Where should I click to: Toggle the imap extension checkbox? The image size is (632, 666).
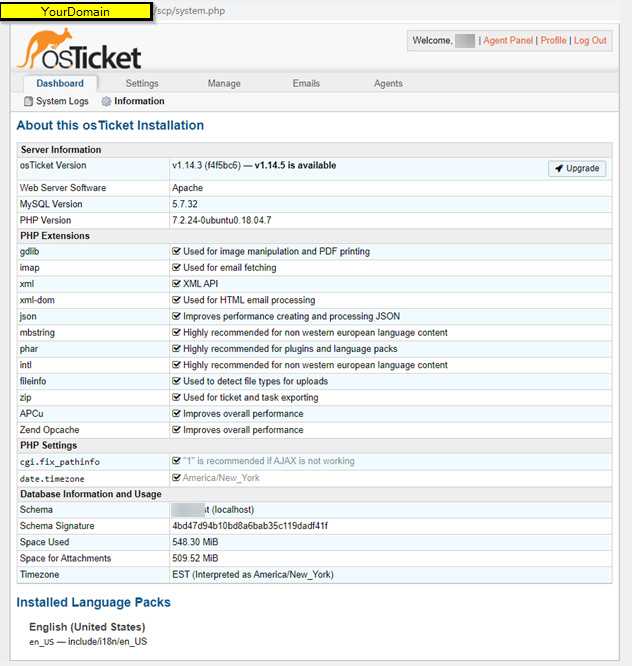pyautogui.click(x=176, y=268)
